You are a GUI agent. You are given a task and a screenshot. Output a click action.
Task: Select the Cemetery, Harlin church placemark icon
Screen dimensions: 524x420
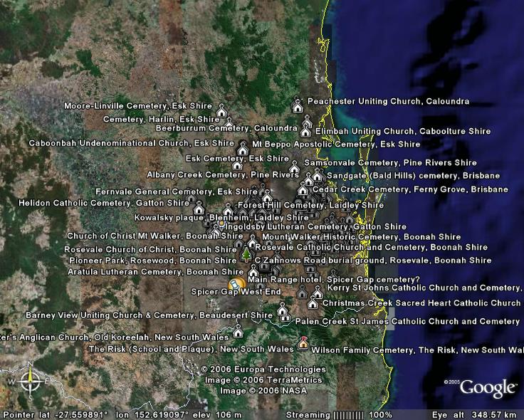229,122
